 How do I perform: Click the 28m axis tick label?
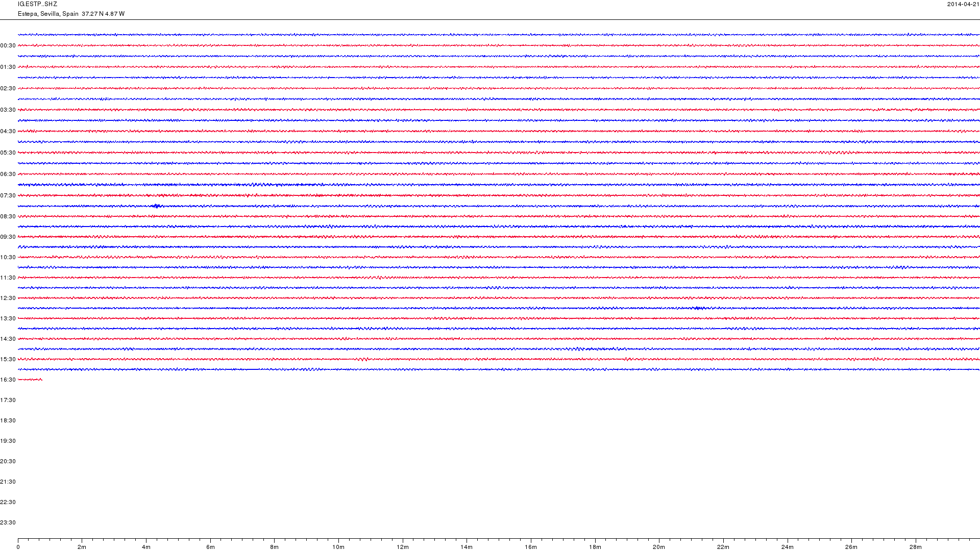[916, 547]
